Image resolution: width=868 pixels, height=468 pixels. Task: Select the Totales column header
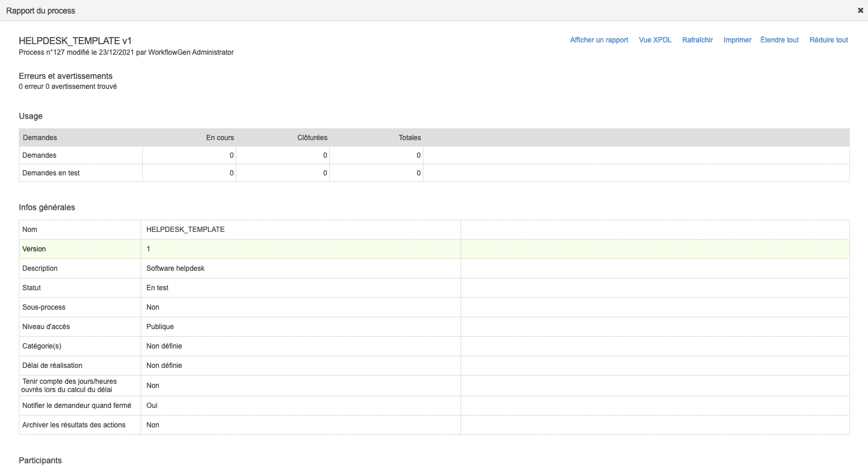[x=409, y=138]
